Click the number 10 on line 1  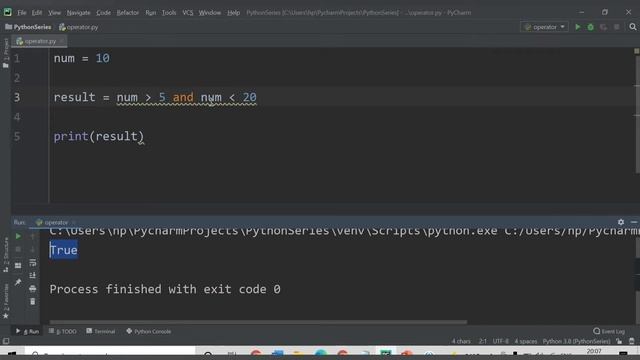[x=102, y=58]
